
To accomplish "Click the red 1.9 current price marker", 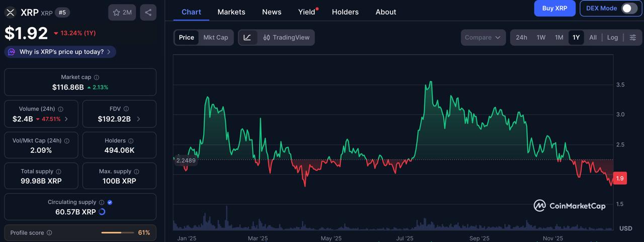I will [x=620, y=178].
